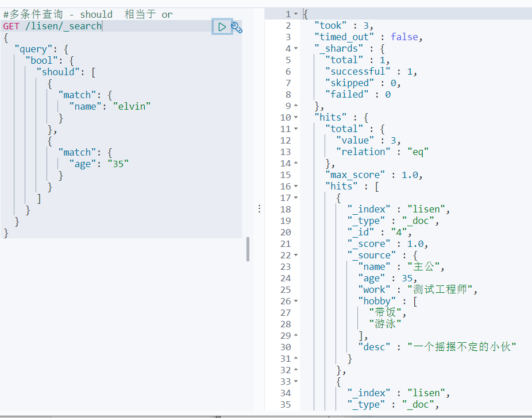532x418 pixels.
Task: Run the GET /lisen/_search request
Action: pyautogui.click(x=222, y=27)
